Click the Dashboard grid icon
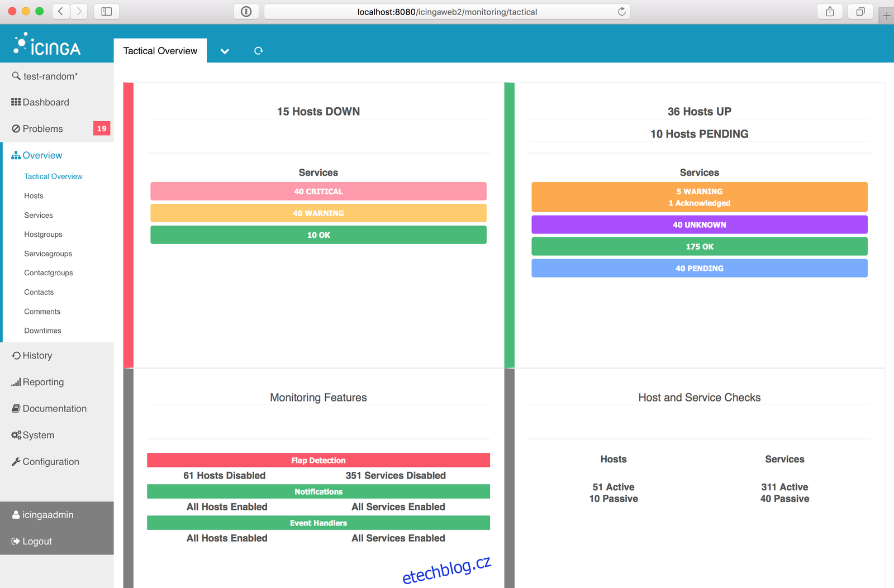The image size is (894, 588). pos(16,102)
